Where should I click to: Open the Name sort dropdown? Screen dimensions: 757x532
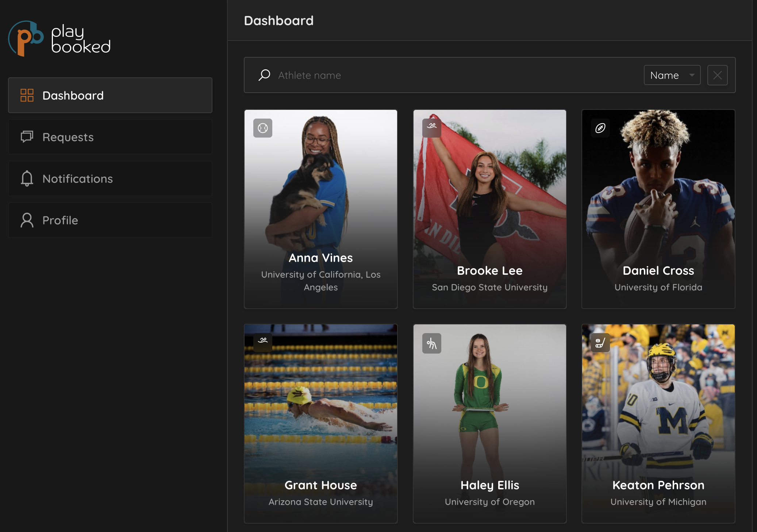[x=672, y=75]
